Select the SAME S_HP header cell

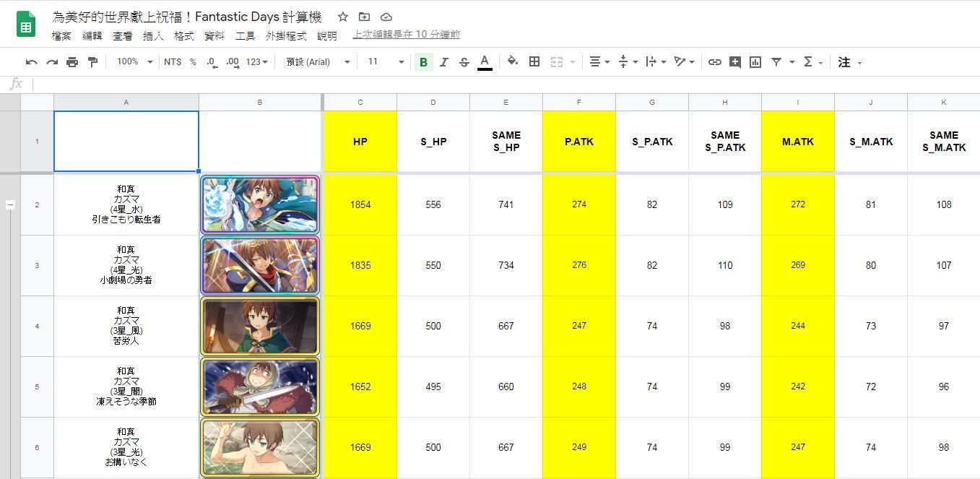pyautogui.click(x=506, y=142)
